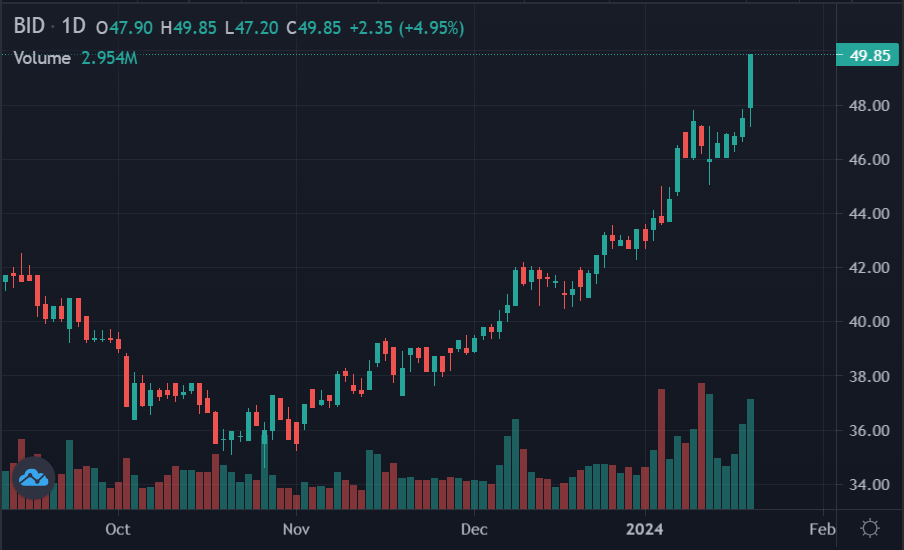Click Nov on the time axis
904x550 pixels.
(295, 527)
